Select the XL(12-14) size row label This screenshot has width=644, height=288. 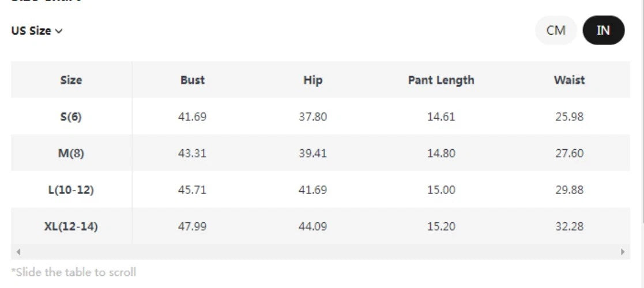click(71, 227)
